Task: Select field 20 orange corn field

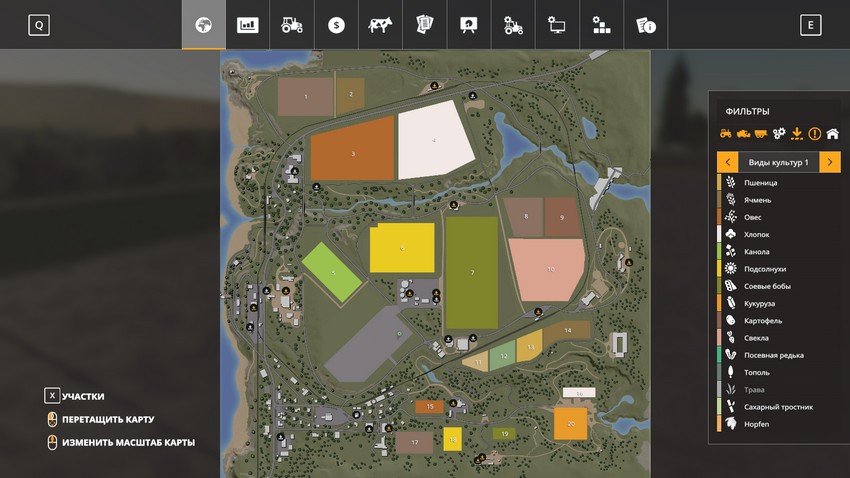Action: (570, 424)
